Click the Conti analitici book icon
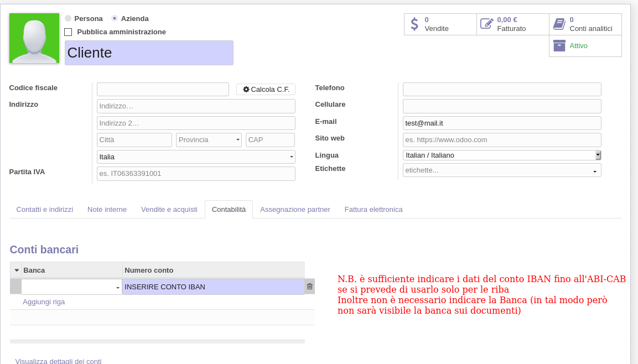Image resolution: width=638 pixels, height=364 pixels. point(559,24)
